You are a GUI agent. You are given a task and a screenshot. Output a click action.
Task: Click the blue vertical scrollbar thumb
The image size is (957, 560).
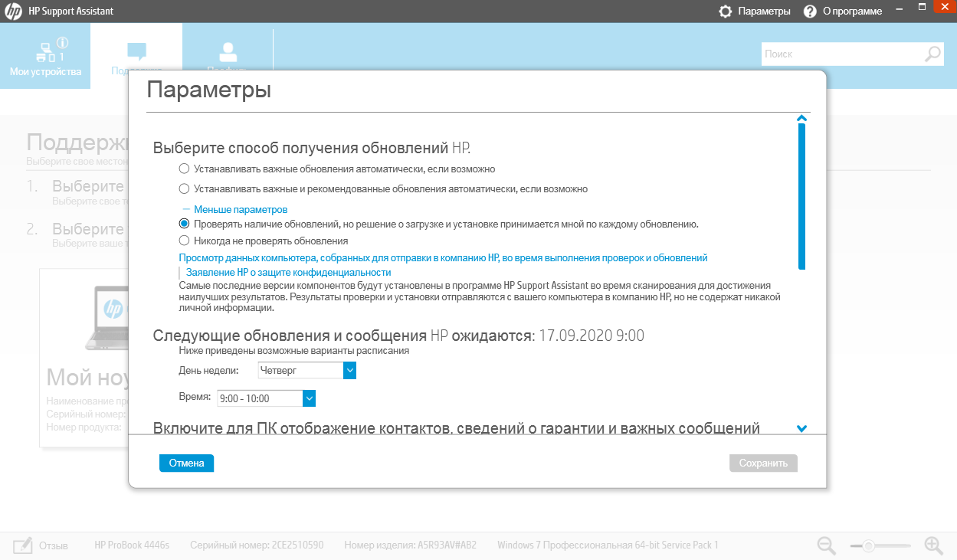click(802, 197)
